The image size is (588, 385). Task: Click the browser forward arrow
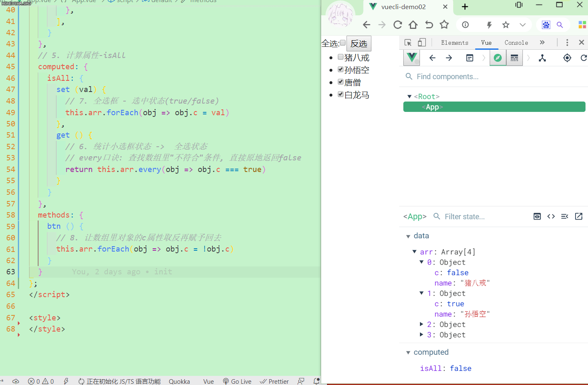click(x=382, y=25)
